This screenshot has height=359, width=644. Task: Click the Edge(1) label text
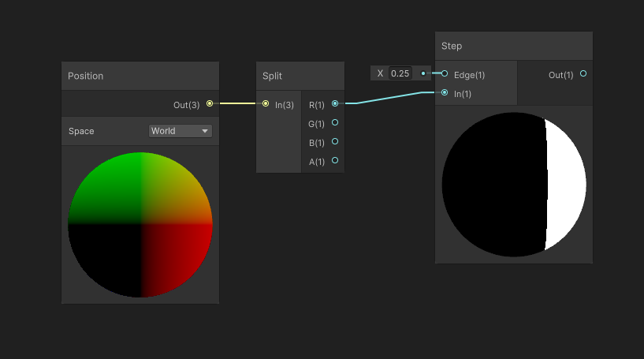point(470,75)
